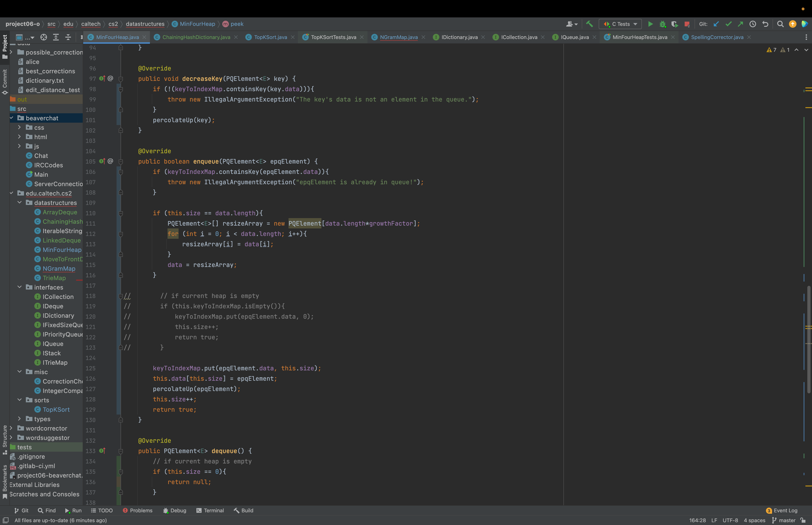The width and height of the screenshot is (812, 525).
Task: Open the Terminal tool window tab
Action: tap(210, 510)
